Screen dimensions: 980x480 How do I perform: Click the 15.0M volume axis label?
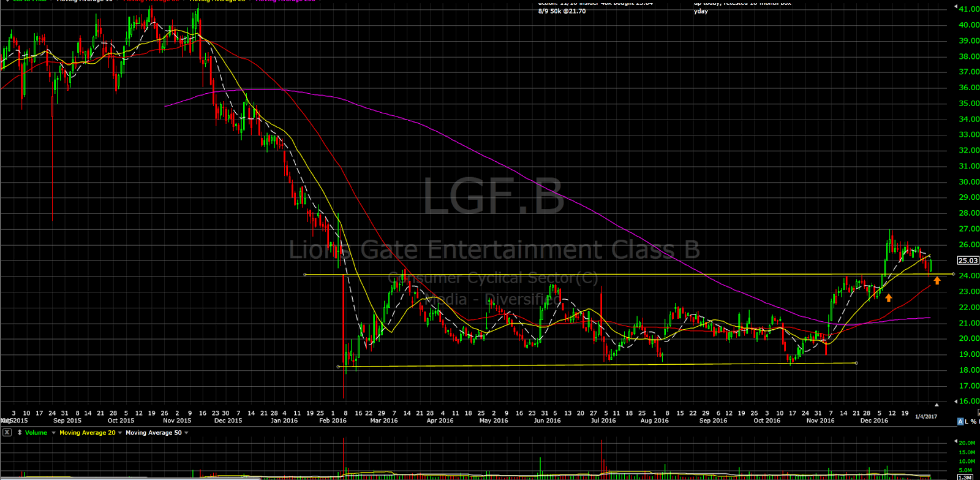click(x=967, y=452)
